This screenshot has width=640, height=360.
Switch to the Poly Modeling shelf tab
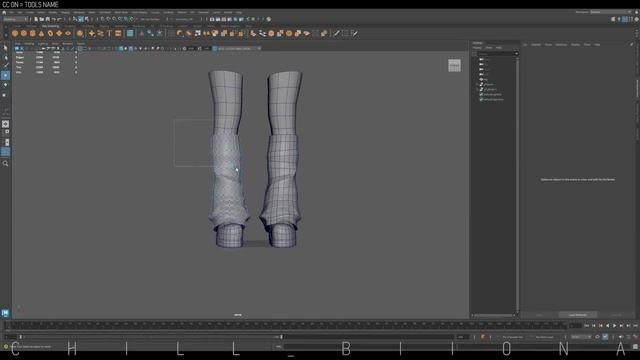[x=50, y=27]
